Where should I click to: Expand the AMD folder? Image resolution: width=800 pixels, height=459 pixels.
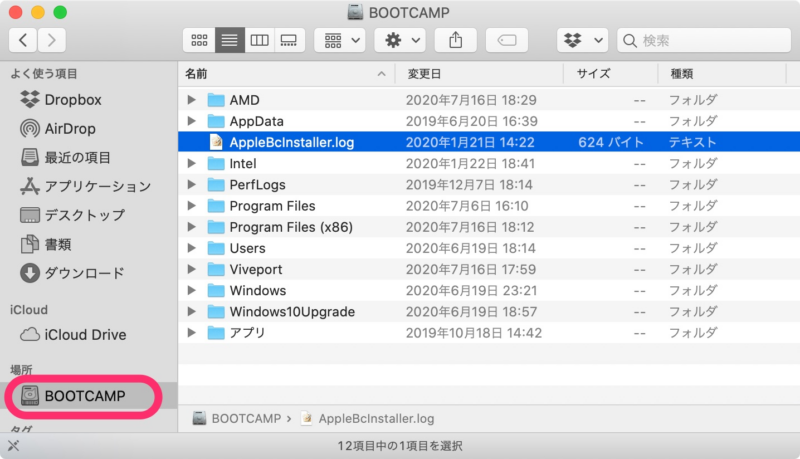192,99
